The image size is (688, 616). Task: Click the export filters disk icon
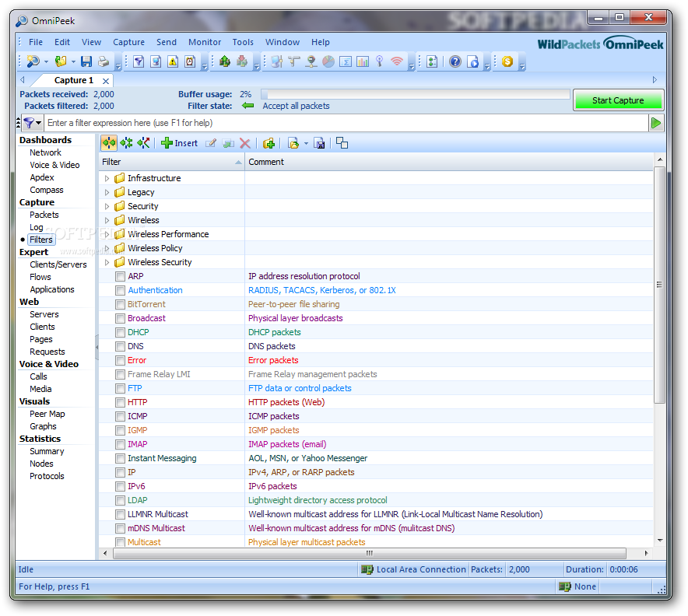coord(319,143)
